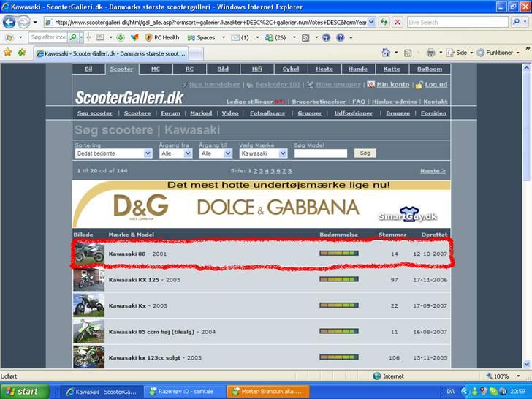Click the Kawasaki 80 rating bar

coord(338,253)
